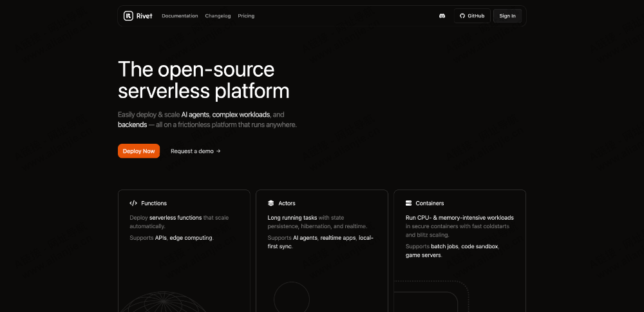Open the Documentation nav item

[180, 16]
